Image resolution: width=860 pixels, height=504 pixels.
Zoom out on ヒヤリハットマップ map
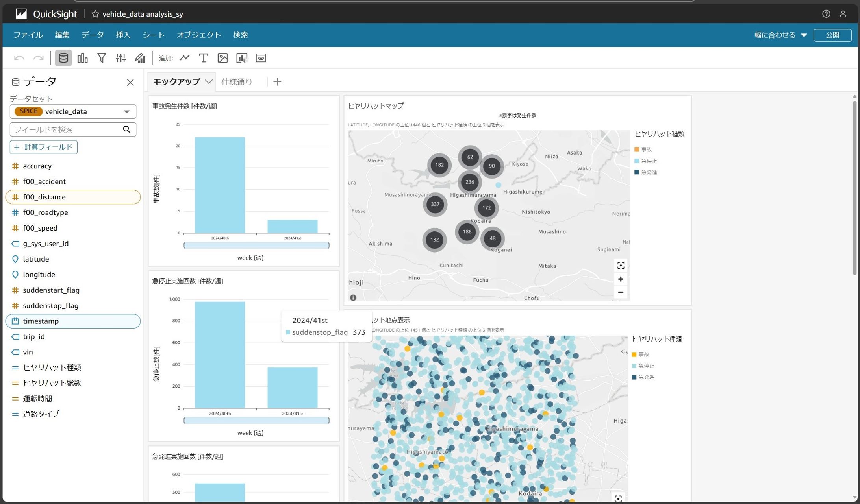coord(621,292)
